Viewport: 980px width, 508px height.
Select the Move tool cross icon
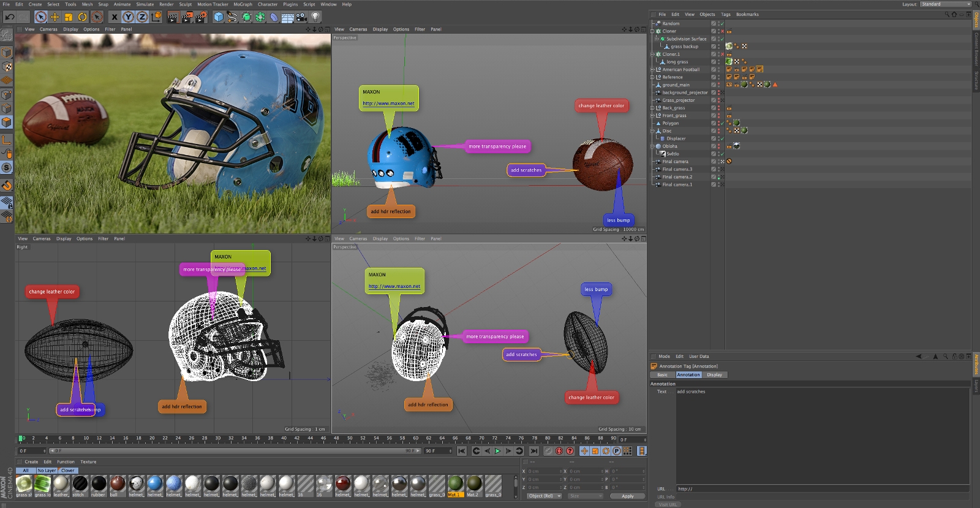point(55,17)
